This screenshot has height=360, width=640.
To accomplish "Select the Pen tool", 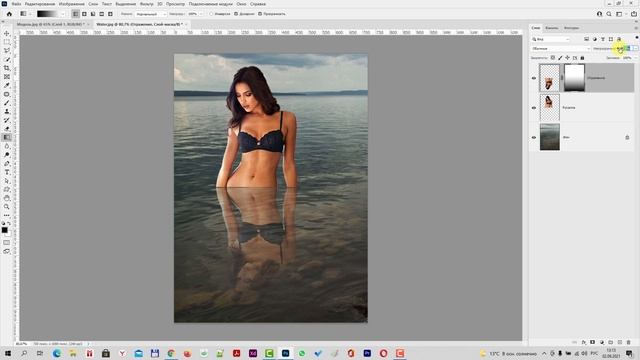I will pos(7,164).
